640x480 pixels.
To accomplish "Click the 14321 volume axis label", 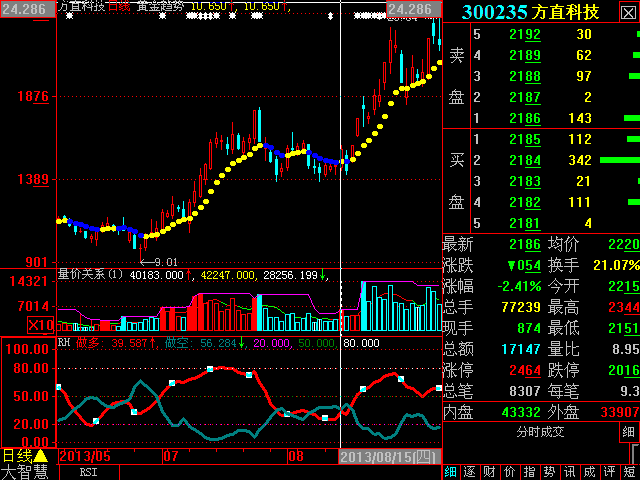I will 29,281.
